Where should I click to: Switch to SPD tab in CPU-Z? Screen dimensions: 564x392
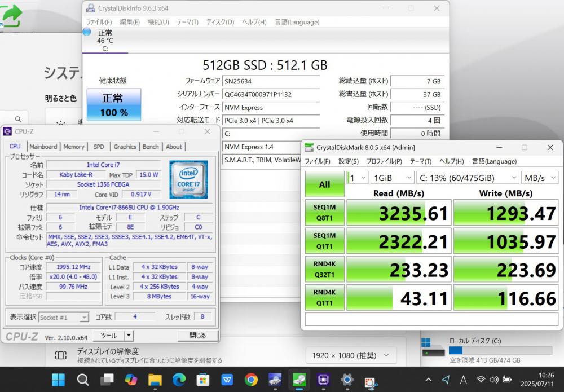point(99,147)
